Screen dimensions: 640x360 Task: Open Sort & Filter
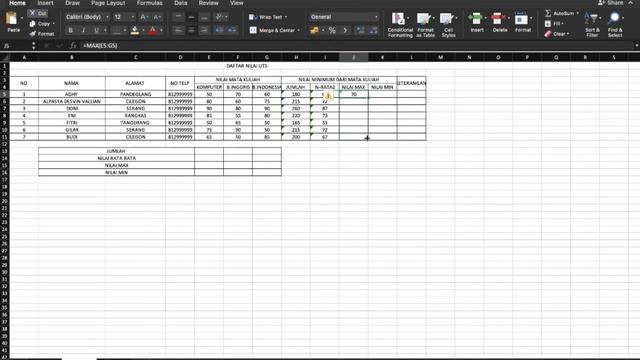tap(592, 25)
